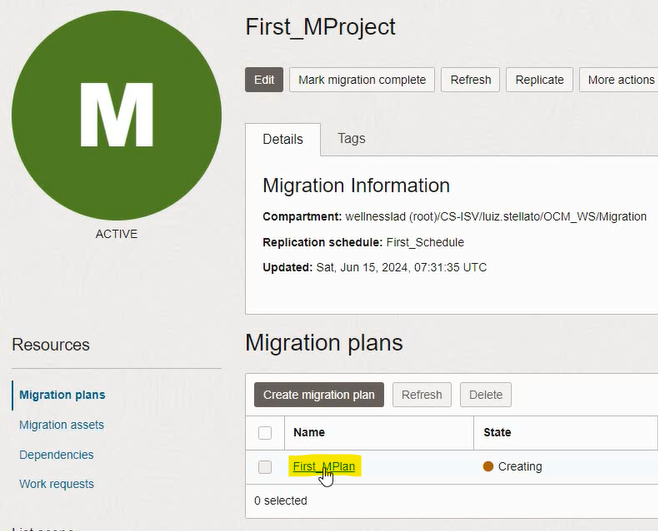The image size is (658, 531).
Task: Go to Dependencies resource
Action: [x=56, y=455]
